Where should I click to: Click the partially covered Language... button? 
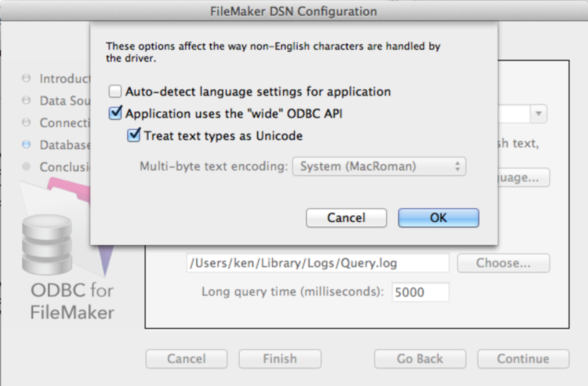(x=523, y=178)
